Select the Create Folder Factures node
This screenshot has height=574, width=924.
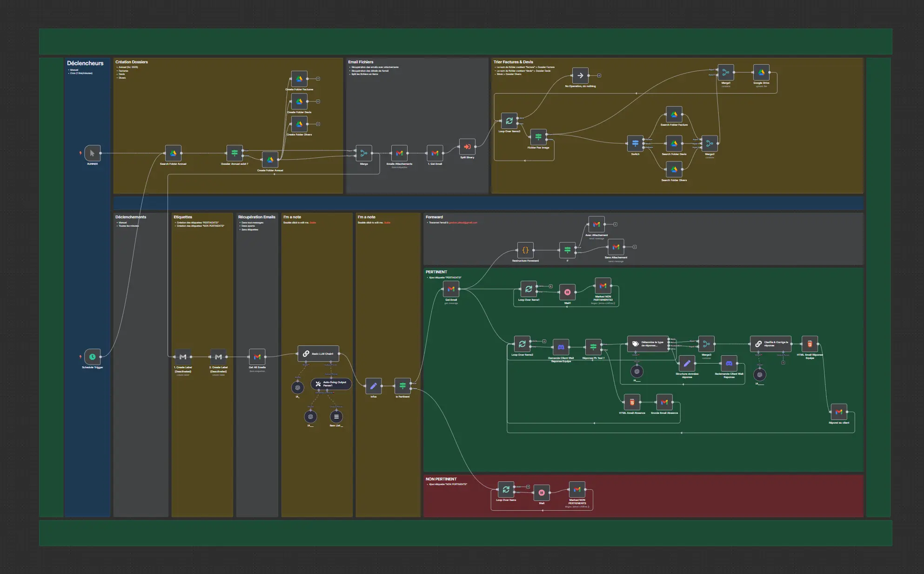pyautogui.click(x=299, y=79)
